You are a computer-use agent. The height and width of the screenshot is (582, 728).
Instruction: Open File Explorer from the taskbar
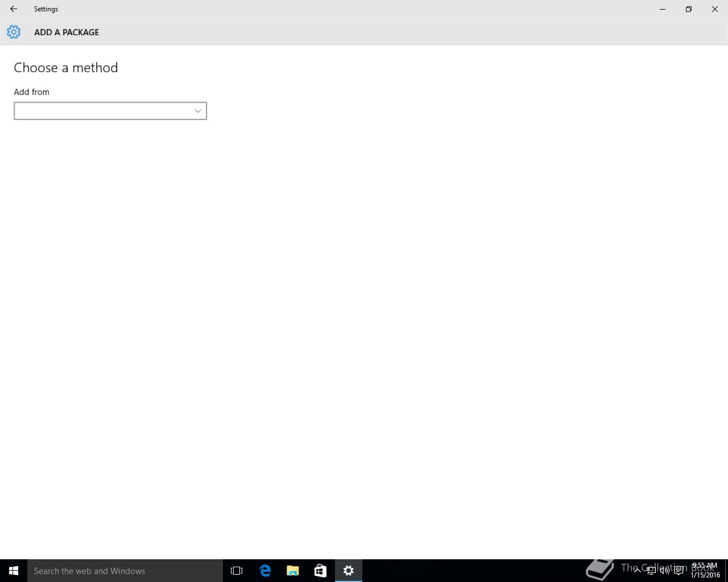point(293,571)
